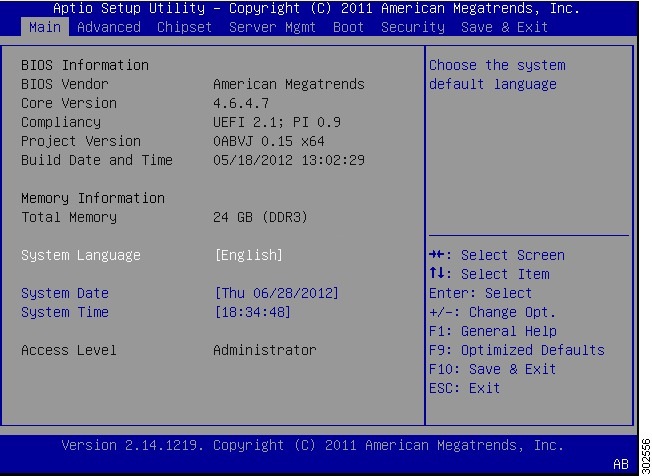The width and height of the screenshot is (652, 476).
Task: Click the 4.6.4.7 core version value
Action: coord(241,103)
